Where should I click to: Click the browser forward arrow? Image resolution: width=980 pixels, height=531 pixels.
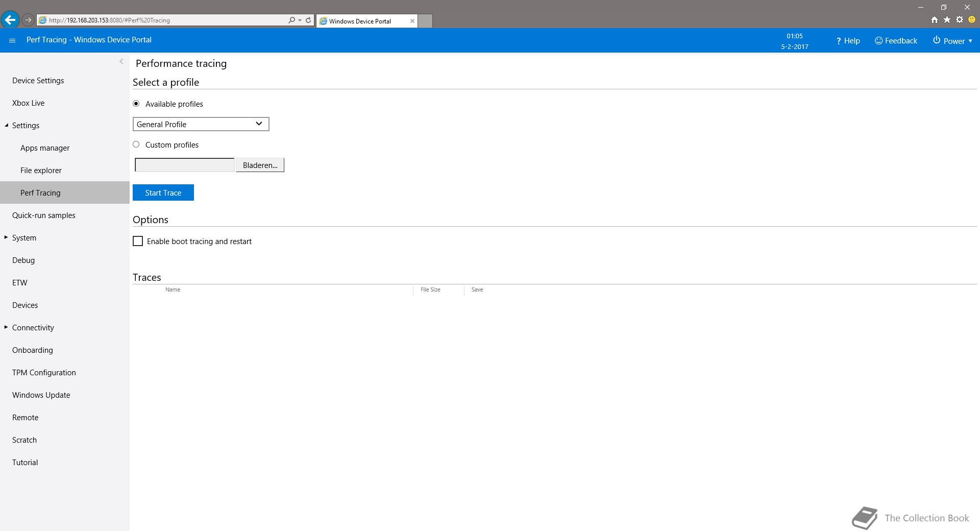(28, 20)
